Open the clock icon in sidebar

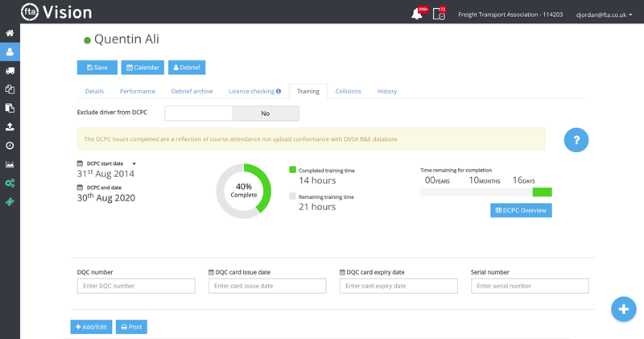pyautogui.click(x=10, y=146)
